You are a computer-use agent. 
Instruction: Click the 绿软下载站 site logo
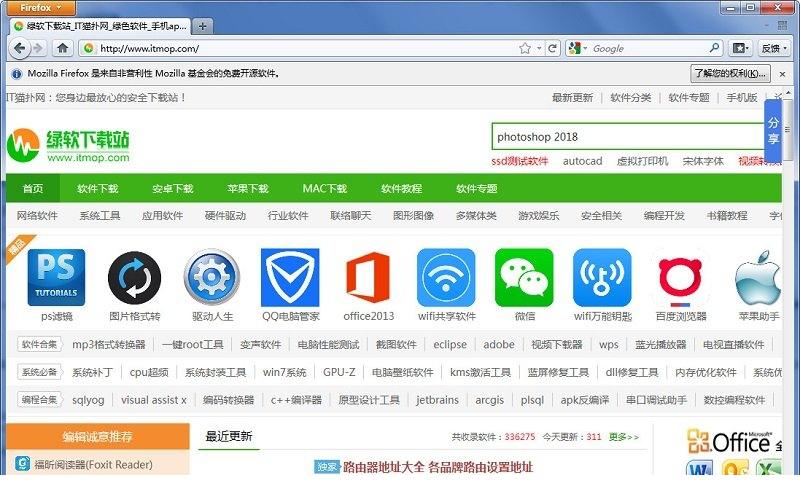pyautogui.click(x=68, y=145)
